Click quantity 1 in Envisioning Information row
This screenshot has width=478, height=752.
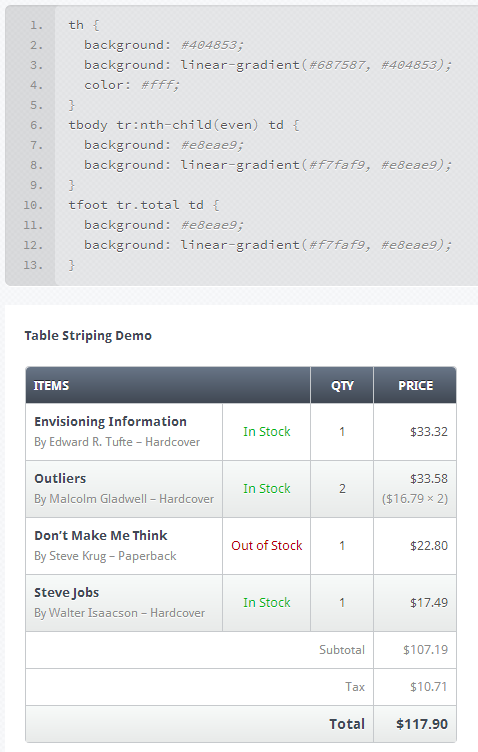342,432
